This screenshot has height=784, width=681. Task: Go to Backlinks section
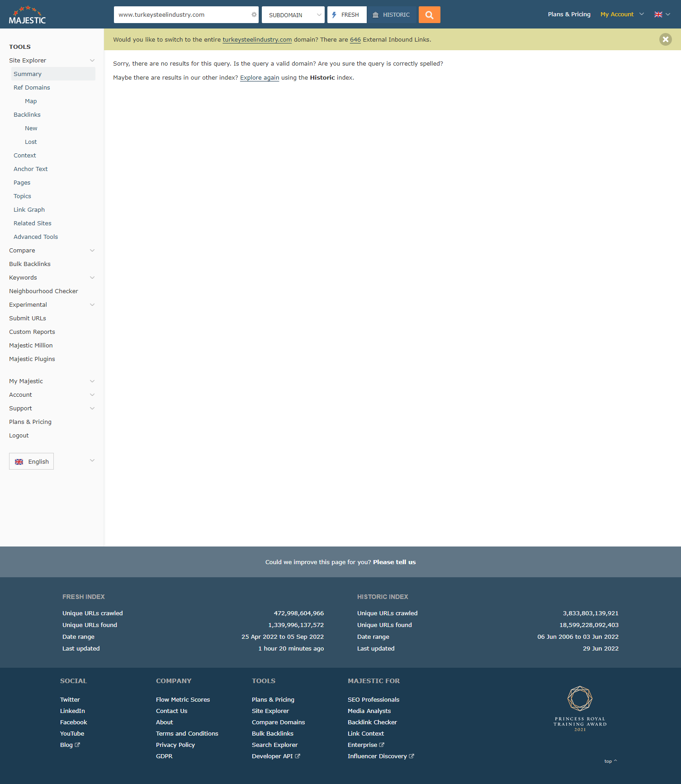(27, 115)
